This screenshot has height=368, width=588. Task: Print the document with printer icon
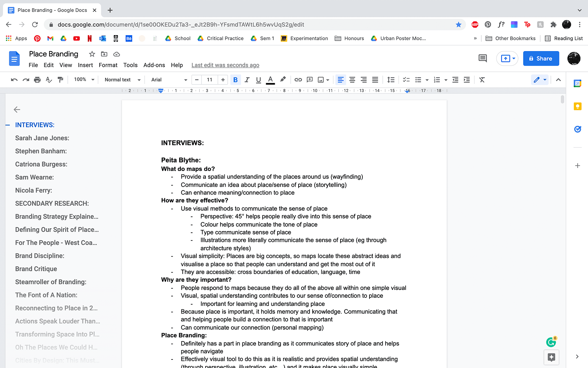[x=37, y=80]
